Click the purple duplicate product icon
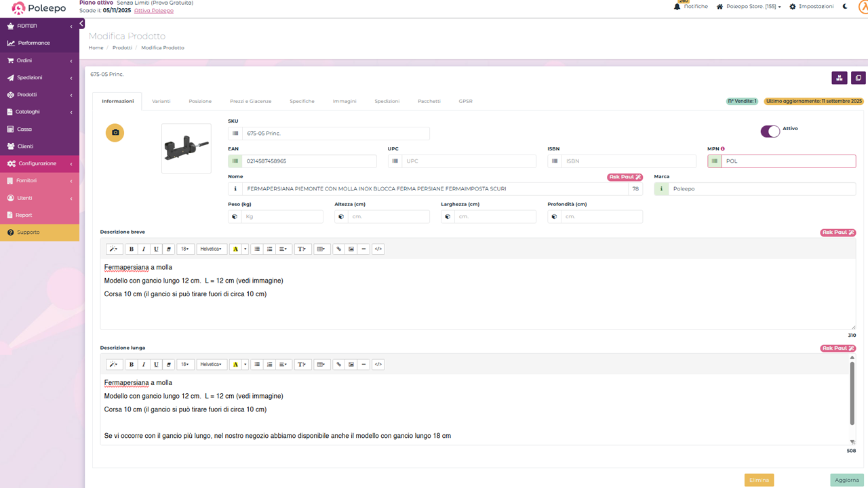Screen dimensions: 868x488 (858, 78)
